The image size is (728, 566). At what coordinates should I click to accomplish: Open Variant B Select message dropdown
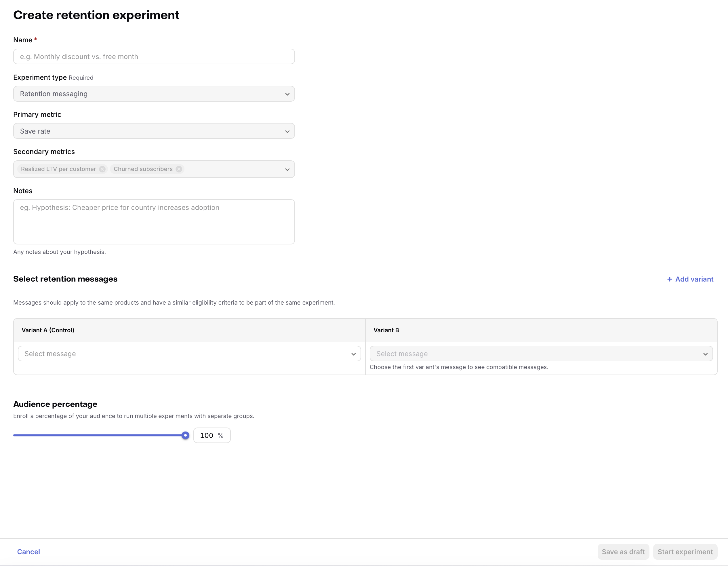(541, 354)
